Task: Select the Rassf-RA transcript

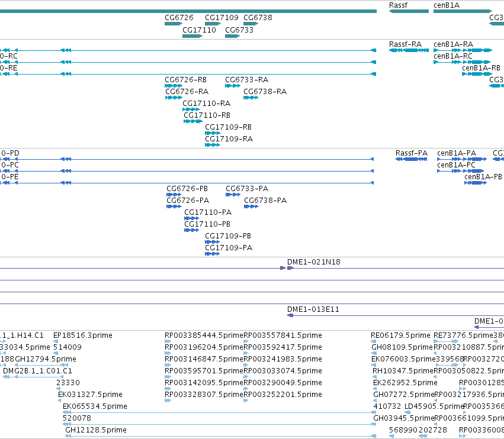Action: [x=409, y=50]
